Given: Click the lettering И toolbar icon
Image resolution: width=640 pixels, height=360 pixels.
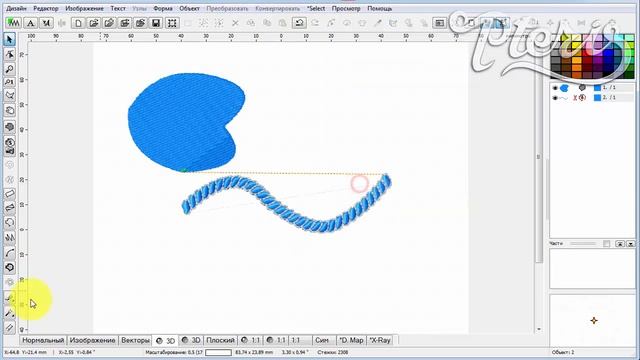Looking at the screenshot, I should 46,23.
